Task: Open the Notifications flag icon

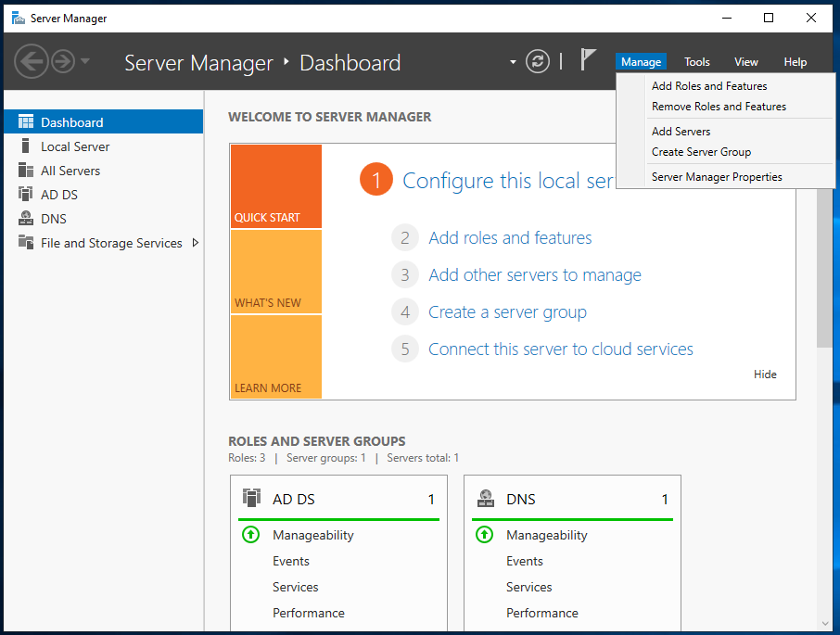Action: point(588,59)
